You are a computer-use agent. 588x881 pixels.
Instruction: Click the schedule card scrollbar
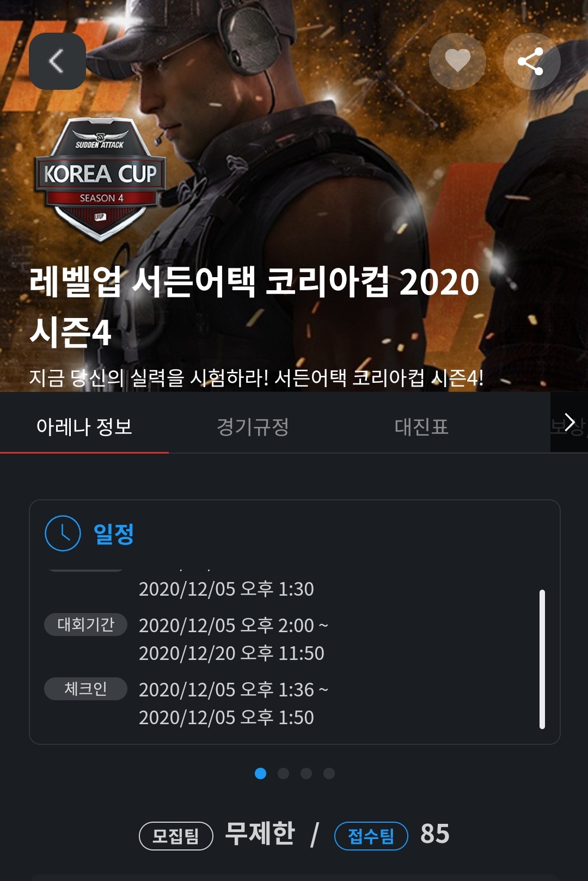pos(542,659)
